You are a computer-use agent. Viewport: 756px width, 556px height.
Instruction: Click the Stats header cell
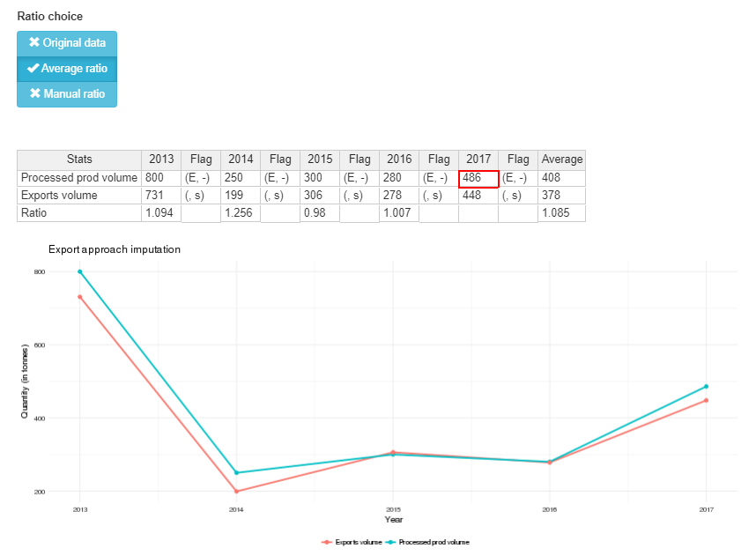pos(79,159)
